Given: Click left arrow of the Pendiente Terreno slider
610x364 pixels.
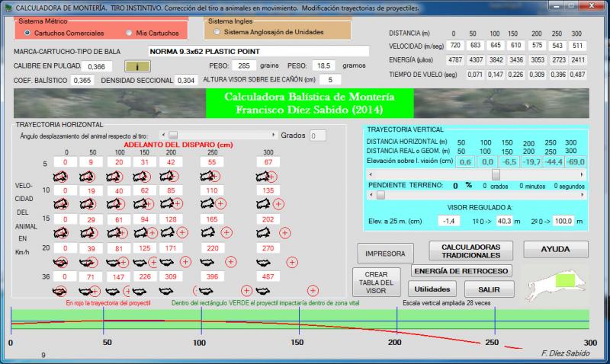Looking at the screenshot, I should click(x=371, y=195).
